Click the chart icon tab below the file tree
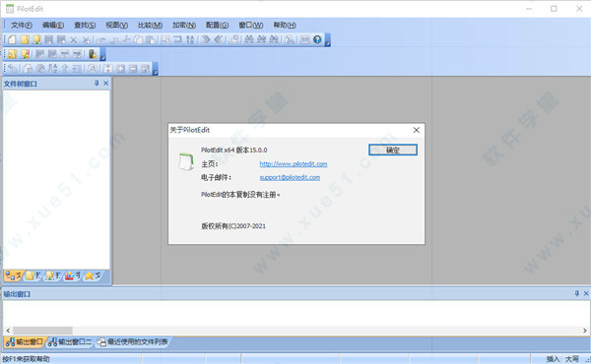 pyautogui.click(x=72, y=275)
